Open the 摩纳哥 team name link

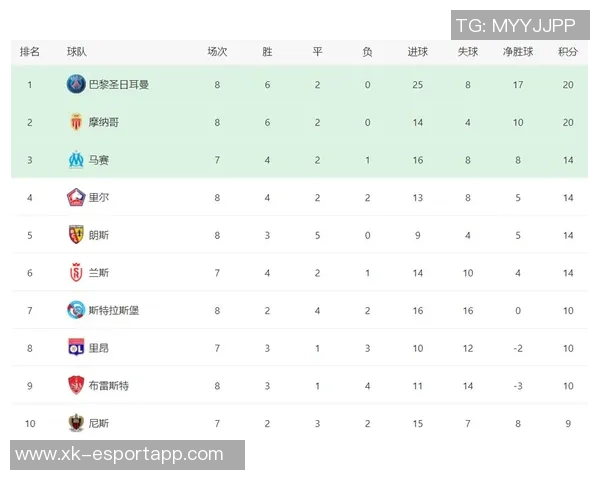[104, 122]
